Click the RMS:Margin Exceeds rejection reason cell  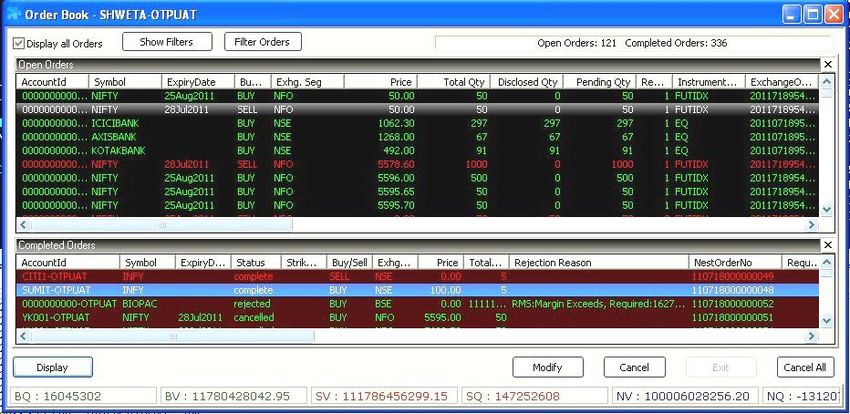coord(599,304)
